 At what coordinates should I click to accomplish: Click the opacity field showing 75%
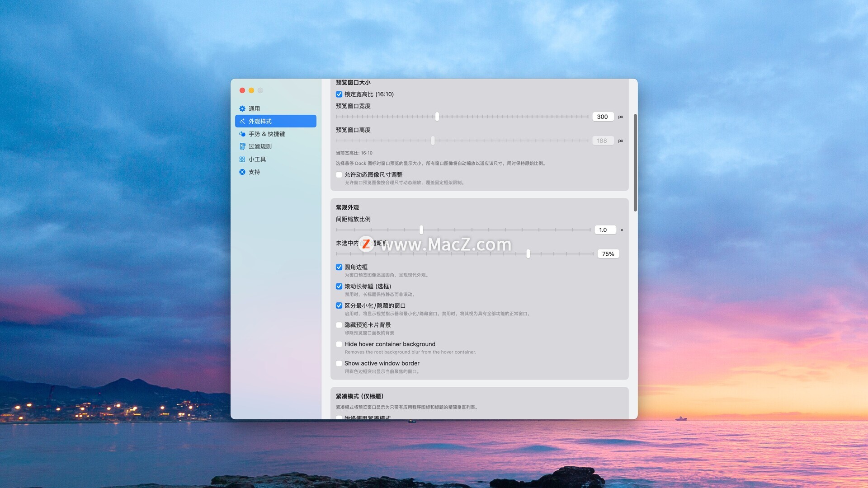pos(608,254)
